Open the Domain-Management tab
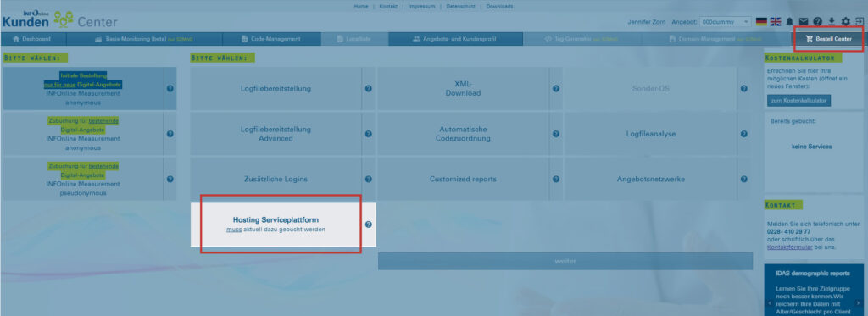 click(x=715, y=39)
